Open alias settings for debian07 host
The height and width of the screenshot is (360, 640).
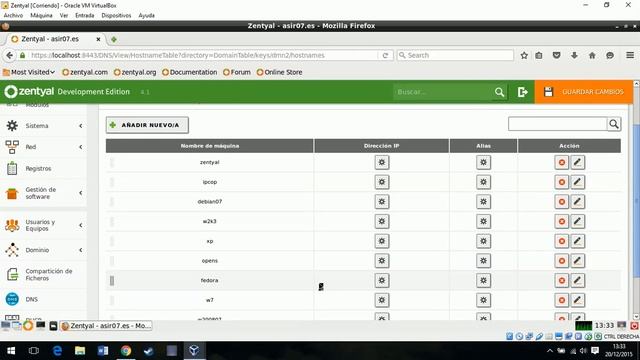483,202
